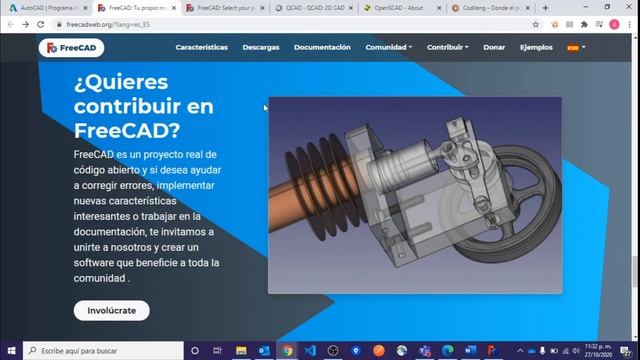Screen dimensions: 640x360
Task: Reload the page with the refresh icon
Action: pos(40,24)
